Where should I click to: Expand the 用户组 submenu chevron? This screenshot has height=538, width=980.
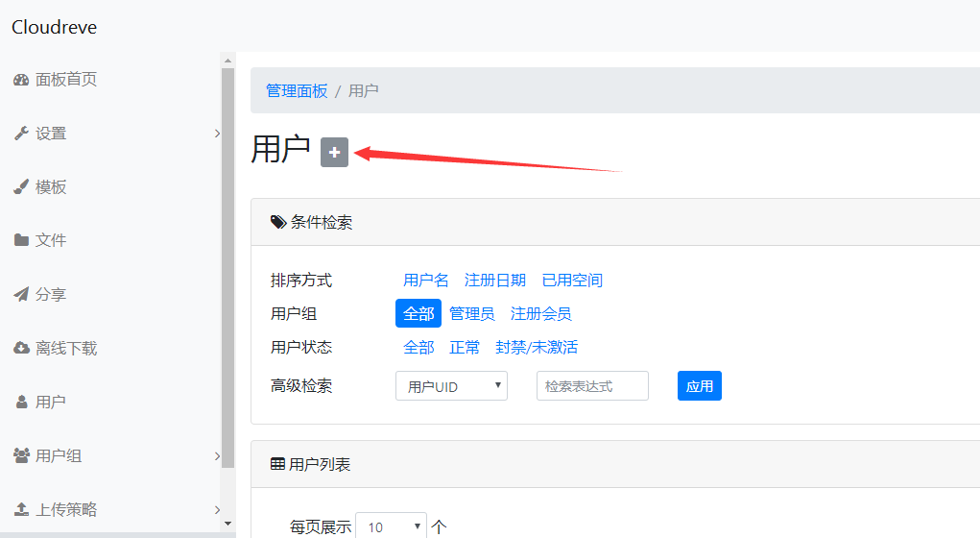(x=217, y=456)
